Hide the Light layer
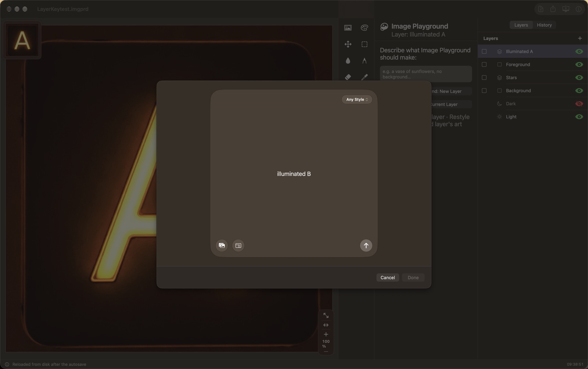588x369 pixels. (x=579, y=117)
